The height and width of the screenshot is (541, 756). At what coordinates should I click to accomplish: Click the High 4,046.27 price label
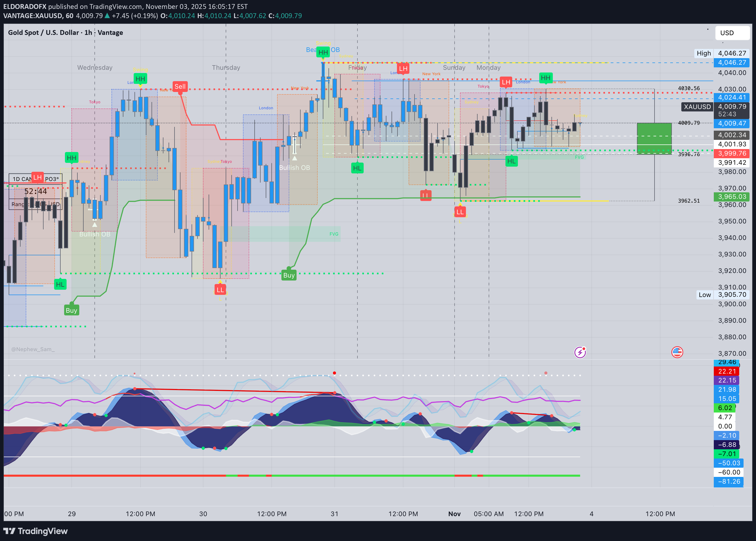(732, 53)
